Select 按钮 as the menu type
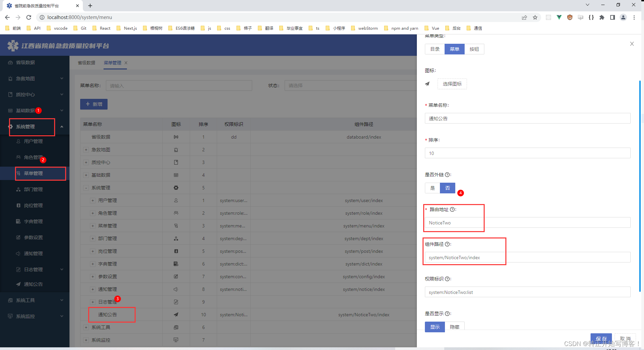This screenshot has width=644, height=350. pyautogui.click(x=474, y=49)
